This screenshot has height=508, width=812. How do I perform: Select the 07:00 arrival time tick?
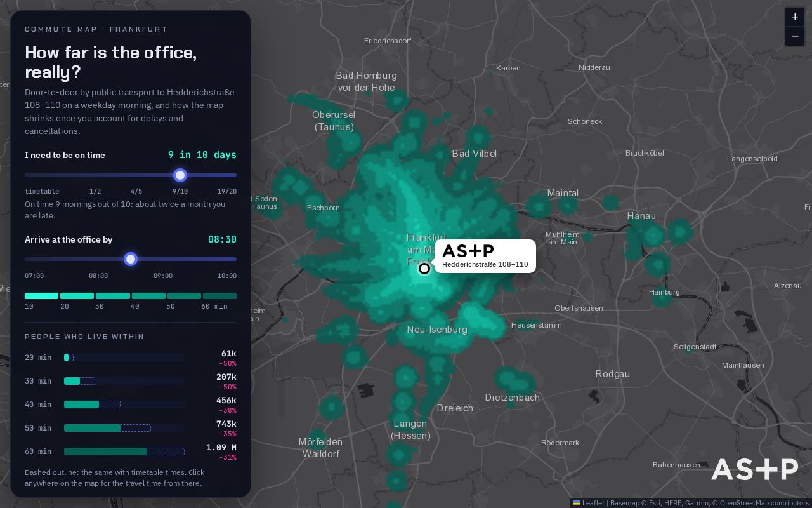pos(34,276)
